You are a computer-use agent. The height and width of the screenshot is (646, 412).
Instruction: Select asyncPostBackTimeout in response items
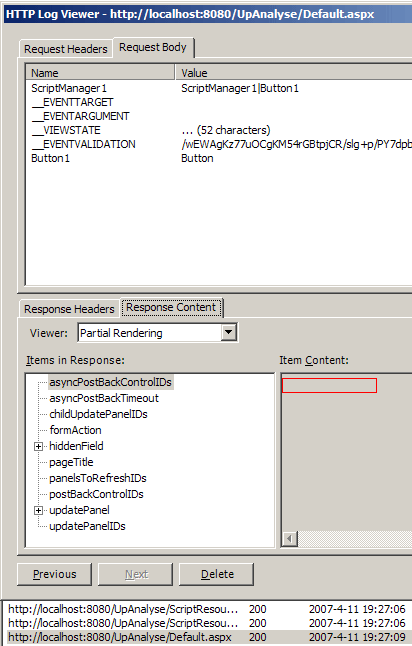(104, 398)
